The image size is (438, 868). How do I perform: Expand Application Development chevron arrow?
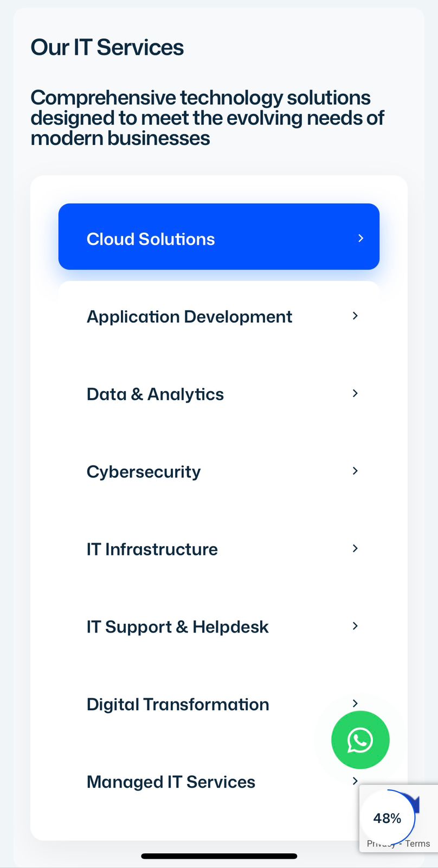click(x=355, y=316)
